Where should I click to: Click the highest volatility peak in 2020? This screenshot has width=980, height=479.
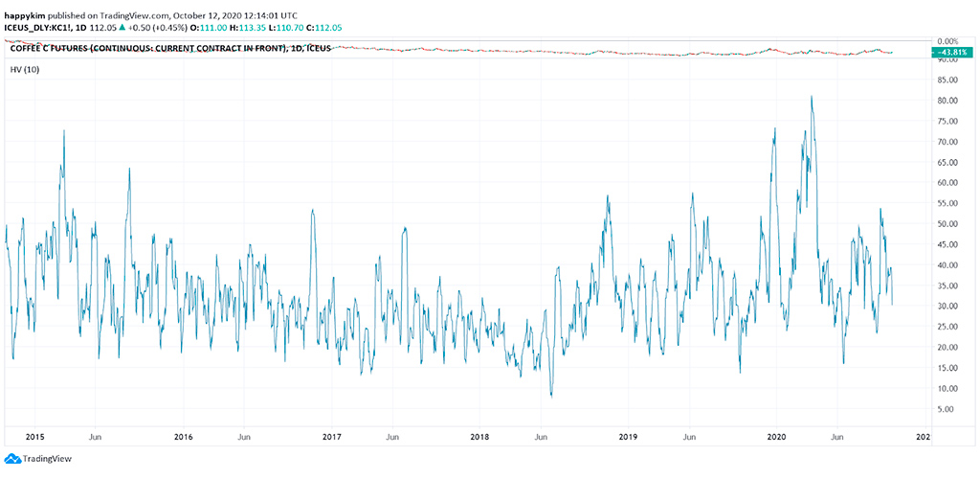[812, 97]
